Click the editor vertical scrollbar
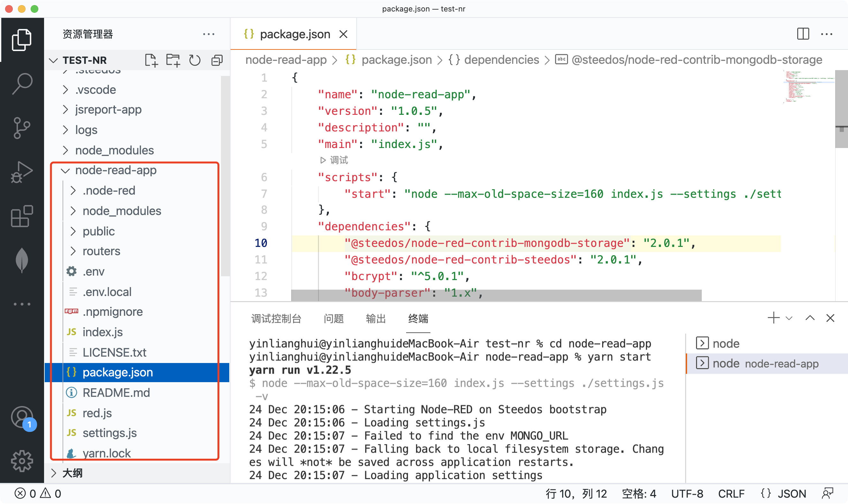The height and width of the screenshot is (504, 848). 842,109
